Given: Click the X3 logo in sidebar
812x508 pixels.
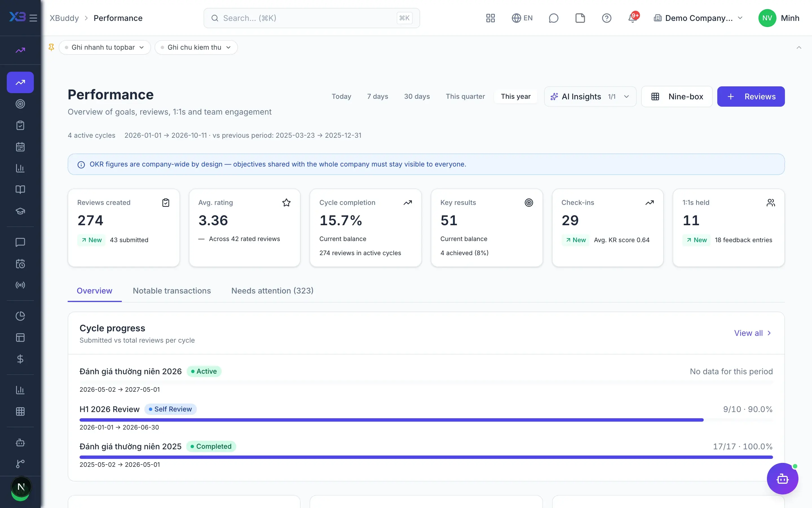Looking at the screenshot, I should click(x=17, y=17).
